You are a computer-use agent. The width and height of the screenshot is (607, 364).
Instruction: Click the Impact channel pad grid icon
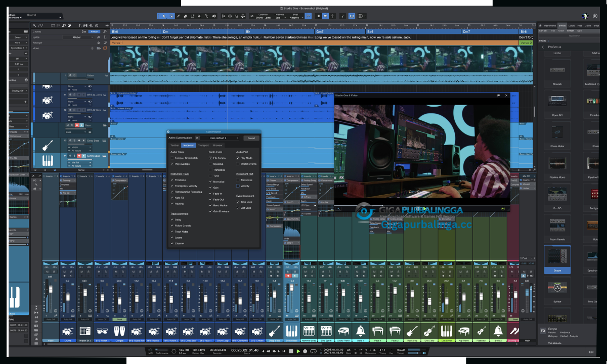click(85, 331)
